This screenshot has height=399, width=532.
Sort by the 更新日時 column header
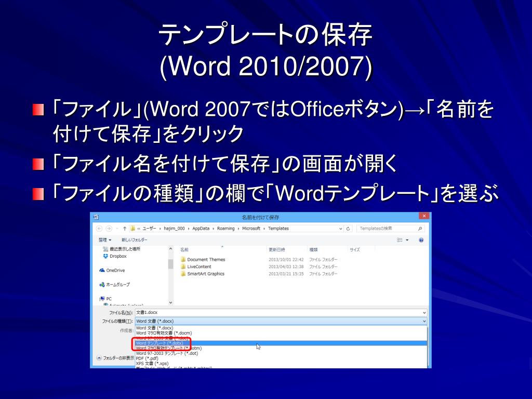[x=277, y=250]
